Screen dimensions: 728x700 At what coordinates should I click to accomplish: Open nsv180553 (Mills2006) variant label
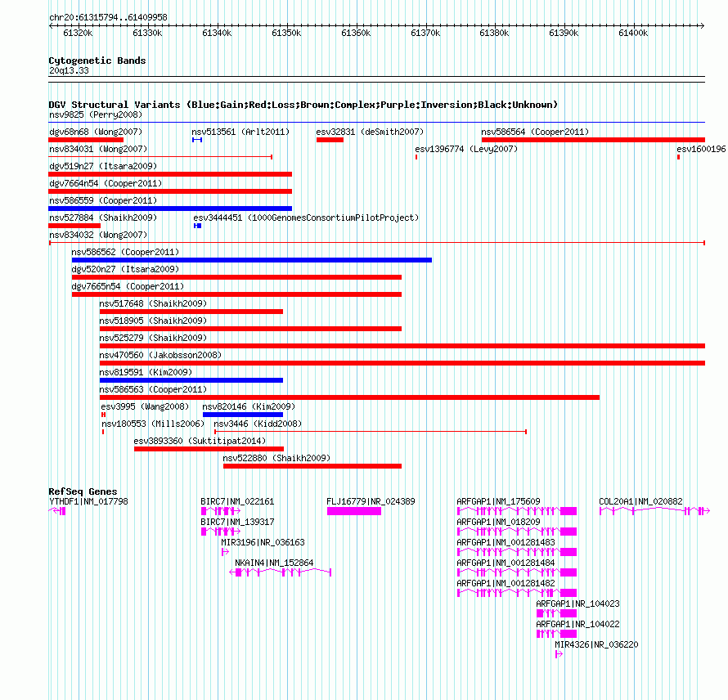(153, 424)
